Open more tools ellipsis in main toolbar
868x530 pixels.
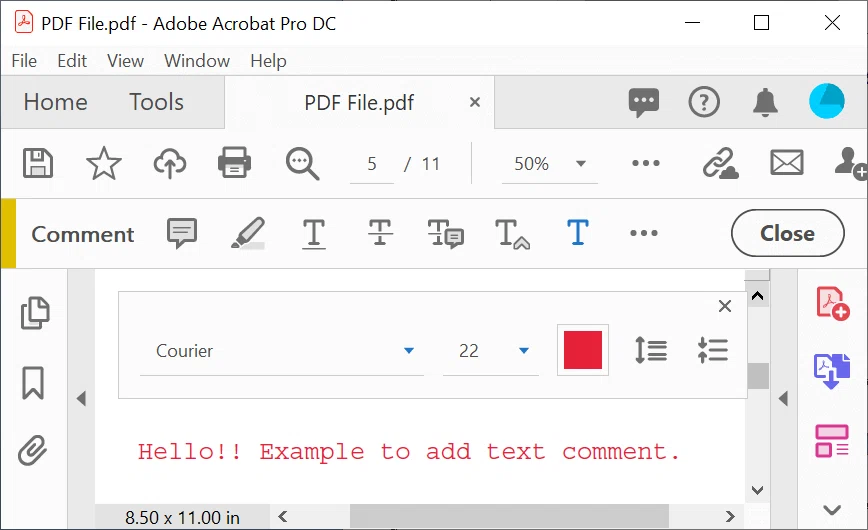(645, 163)
